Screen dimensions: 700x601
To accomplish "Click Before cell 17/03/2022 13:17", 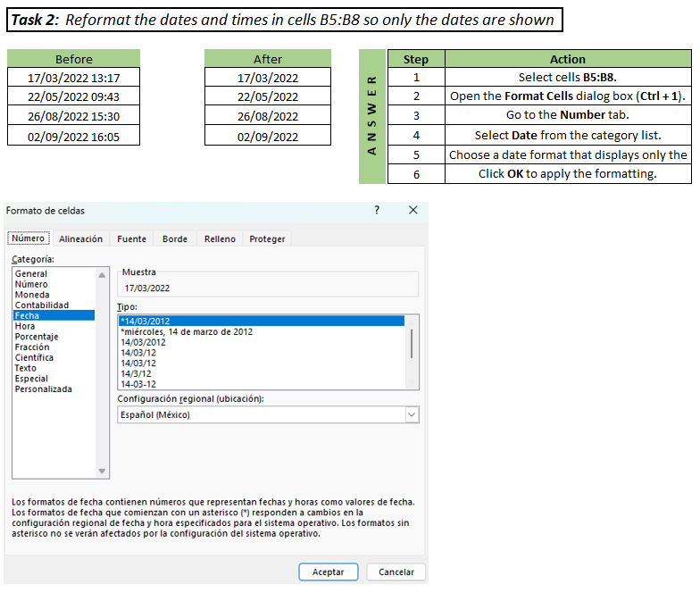I will 73,77.
